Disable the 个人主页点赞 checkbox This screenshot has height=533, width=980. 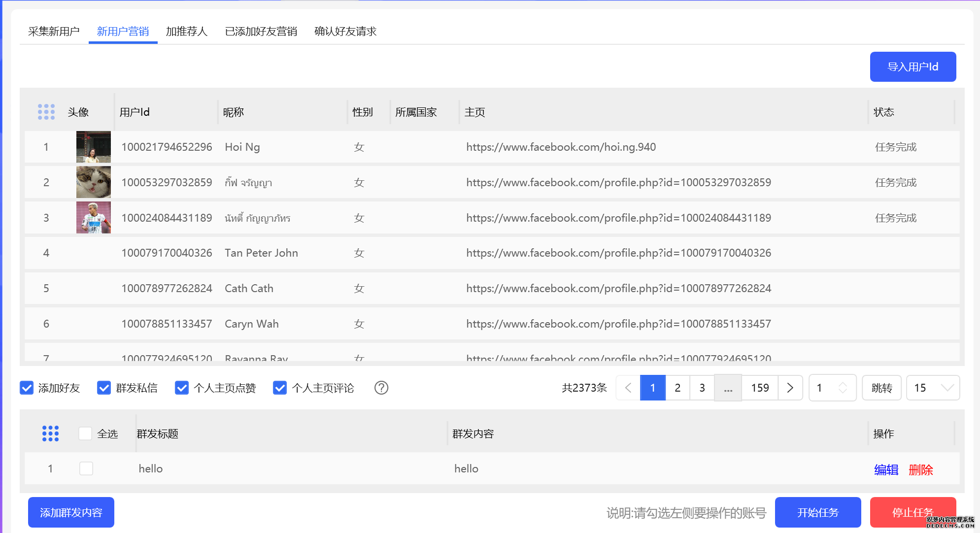(x=182, y=388)
